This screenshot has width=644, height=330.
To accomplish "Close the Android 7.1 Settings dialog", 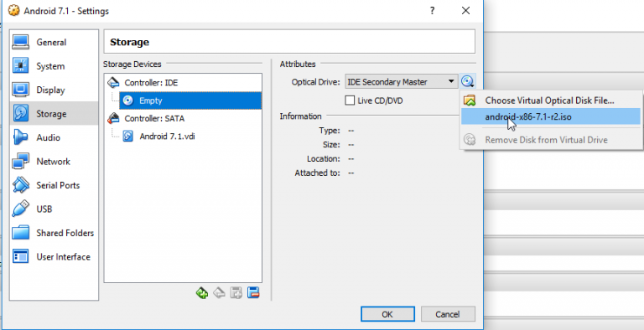I will pyautogui.click(x=465, y=11).
